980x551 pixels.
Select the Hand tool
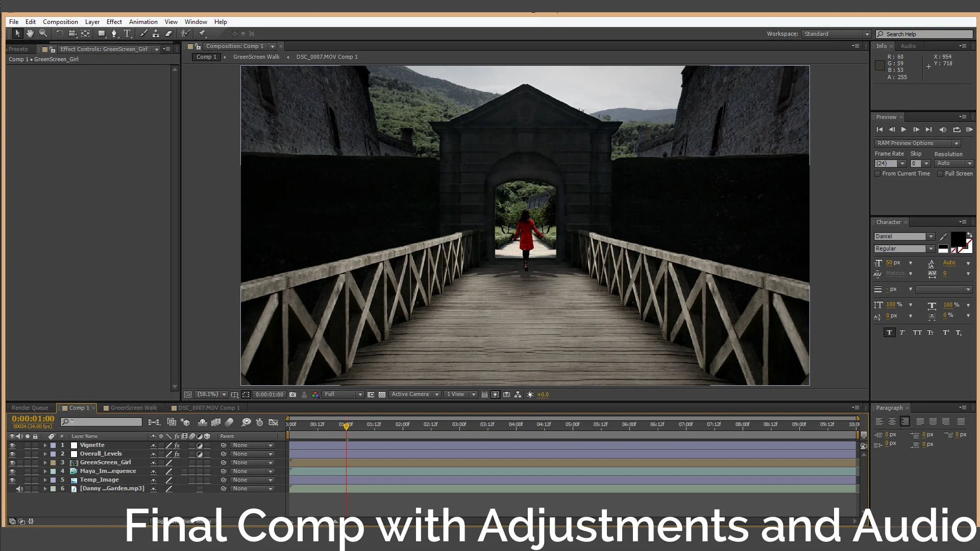(x=30, y=34)
